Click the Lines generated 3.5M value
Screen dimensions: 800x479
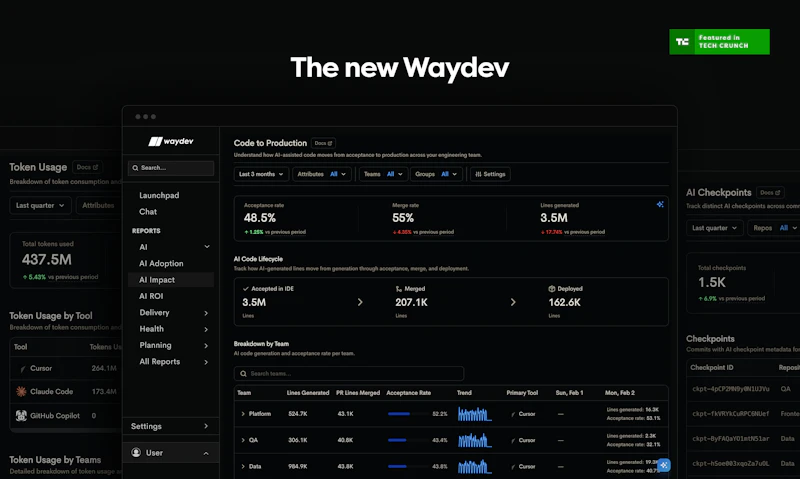(x=554, y=218)
